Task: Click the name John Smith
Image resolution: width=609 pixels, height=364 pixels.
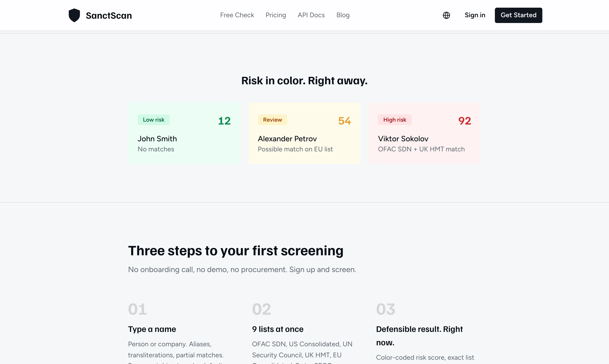Action: (x=157, y=139)
